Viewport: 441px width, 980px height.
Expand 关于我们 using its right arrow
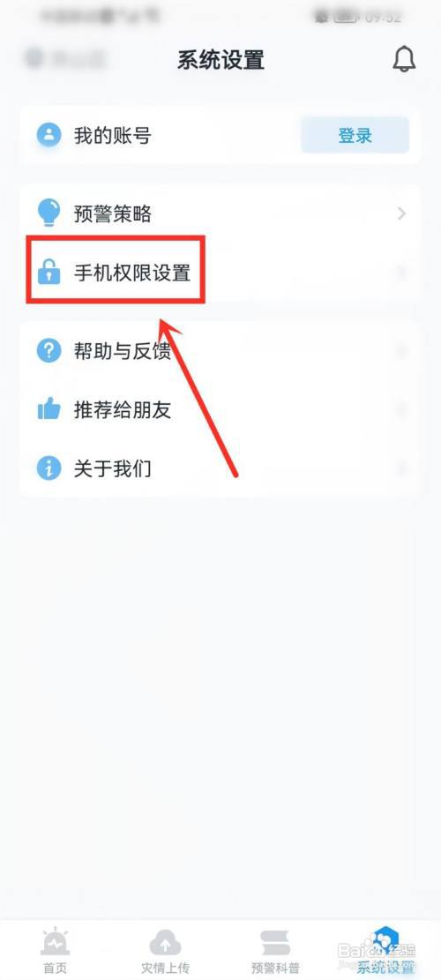tap(401, 468)
